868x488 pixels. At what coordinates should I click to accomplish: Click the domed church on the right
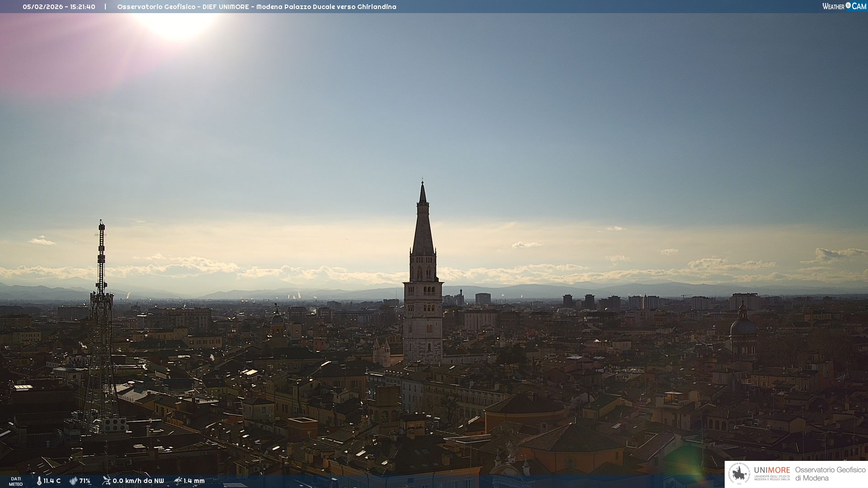(x=743, y=328)
